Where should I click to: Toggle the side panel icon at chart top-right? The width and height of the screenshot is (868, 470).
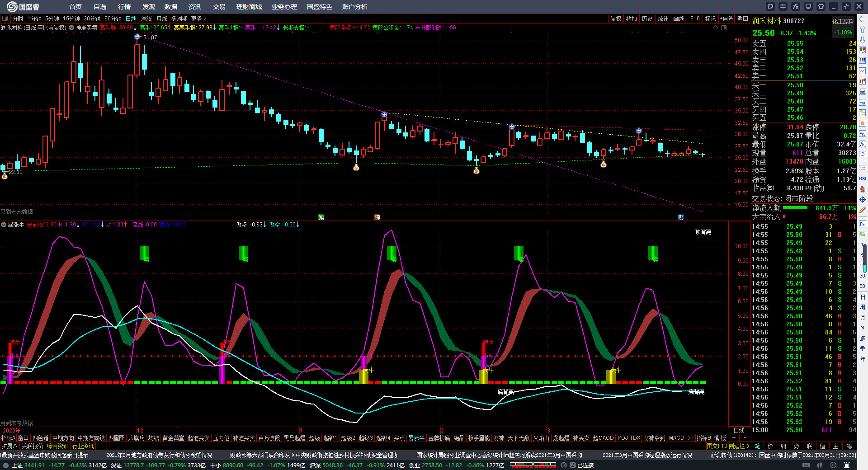pos(724,28)
